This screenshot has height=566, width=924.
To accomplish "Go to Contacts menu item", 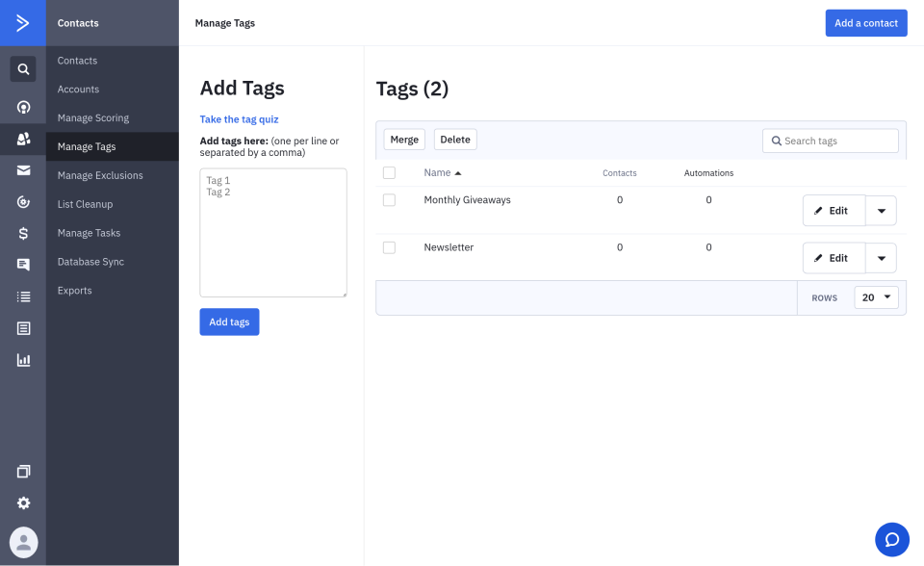I will (77, 60).
